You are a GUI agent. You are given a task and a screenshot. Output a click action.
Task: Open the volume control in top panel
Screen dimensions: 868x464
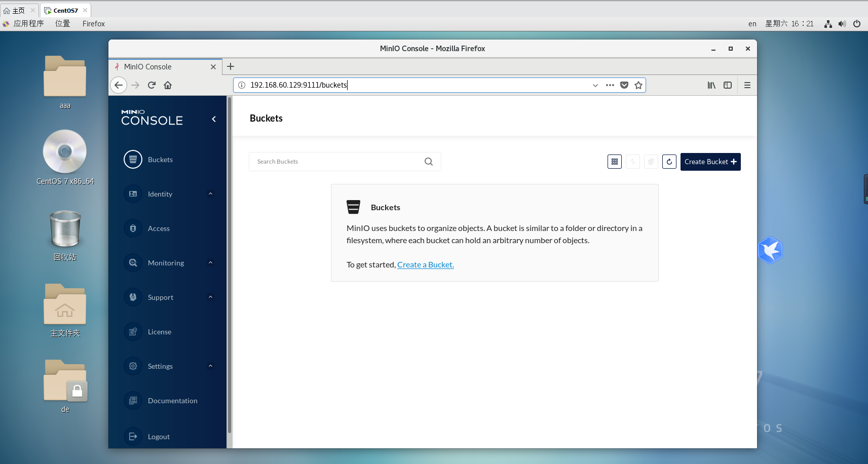click(842, 24)
